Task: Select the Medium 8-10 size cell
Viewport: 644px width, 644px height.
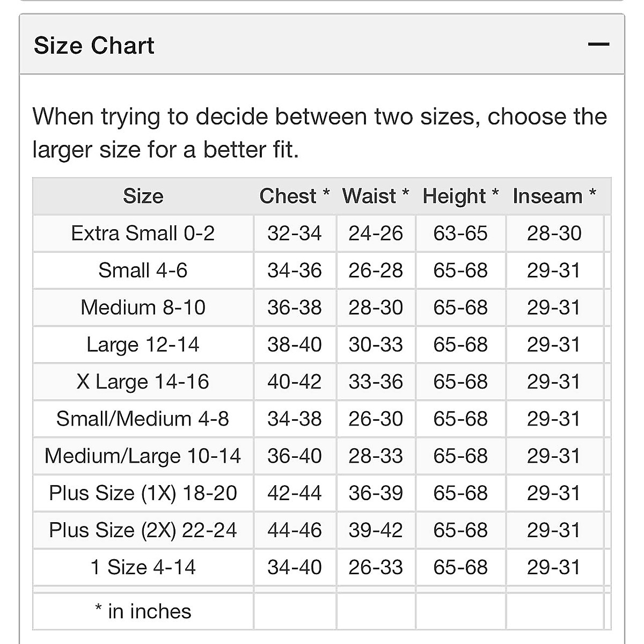Action: (143, 308)
